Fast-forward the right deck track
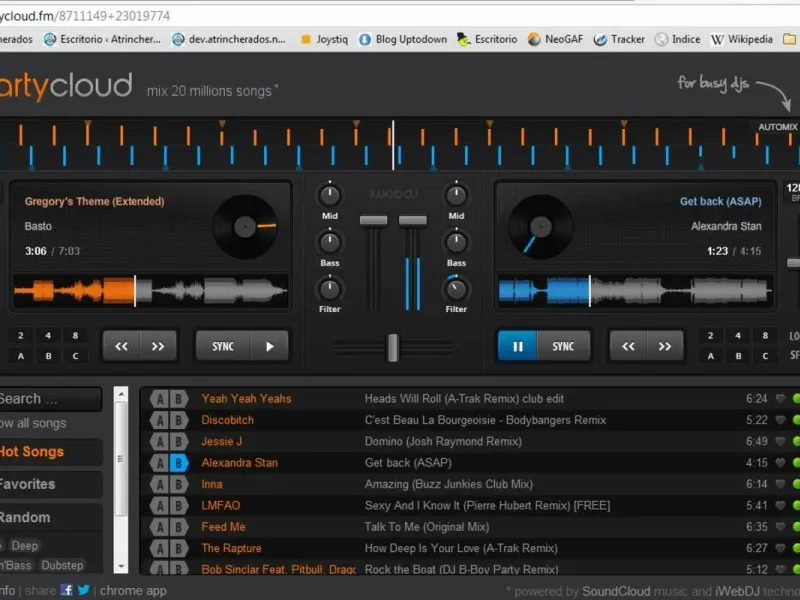800x600 pixels. (664, 346)
